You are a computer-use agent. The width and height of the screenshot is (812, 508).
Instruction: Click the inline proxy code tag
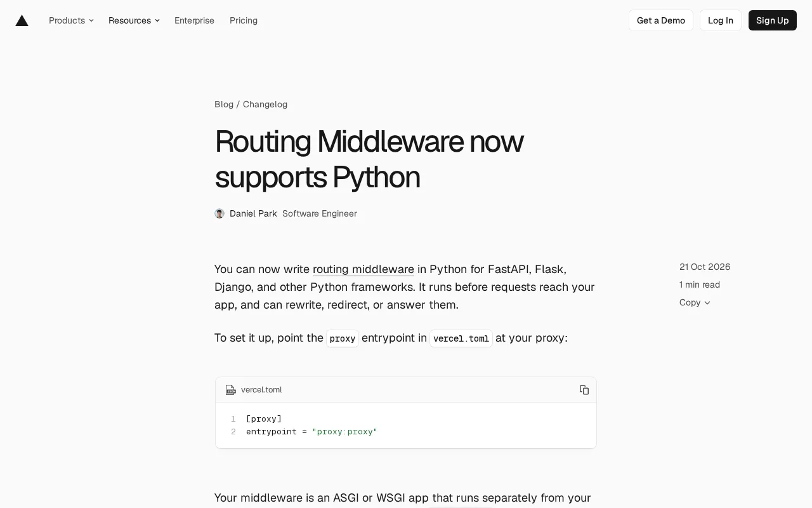pyautogui.click(x=343, y=338)
